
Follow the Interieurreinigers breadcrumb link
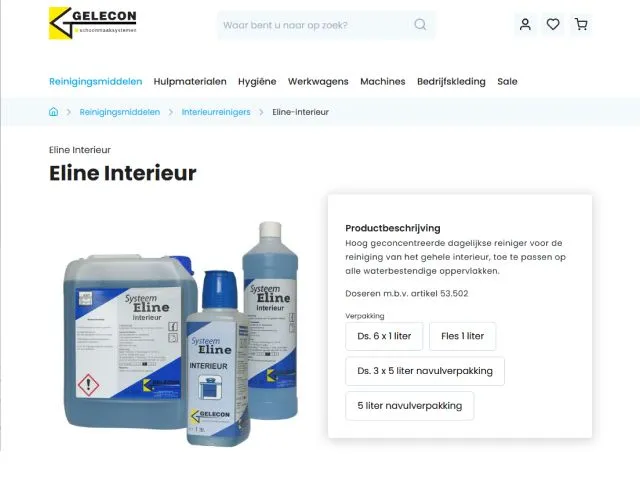(216, 112)
